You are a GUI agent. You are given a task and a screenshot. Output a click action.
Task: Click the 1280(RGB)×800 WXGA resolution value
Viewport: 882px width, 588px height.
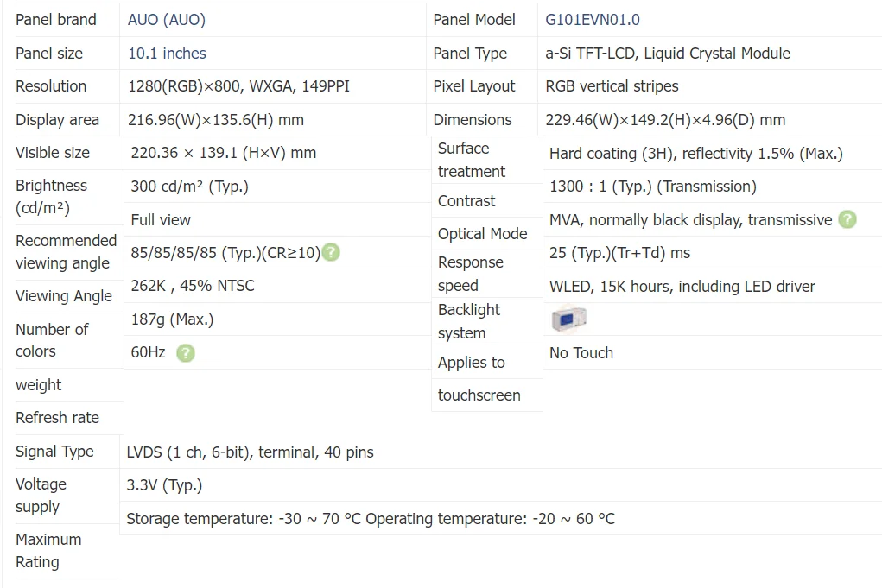click(x=238, y=86)
